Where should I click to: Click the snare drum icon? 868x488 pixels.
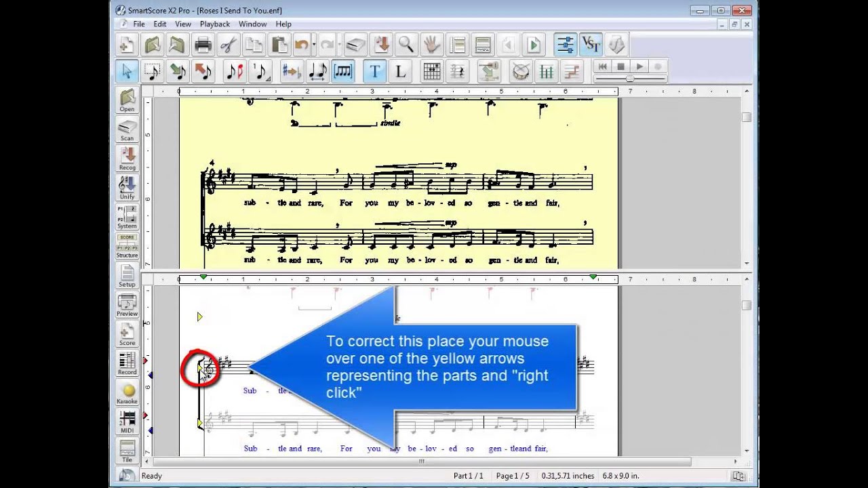(x=520, y=71)
